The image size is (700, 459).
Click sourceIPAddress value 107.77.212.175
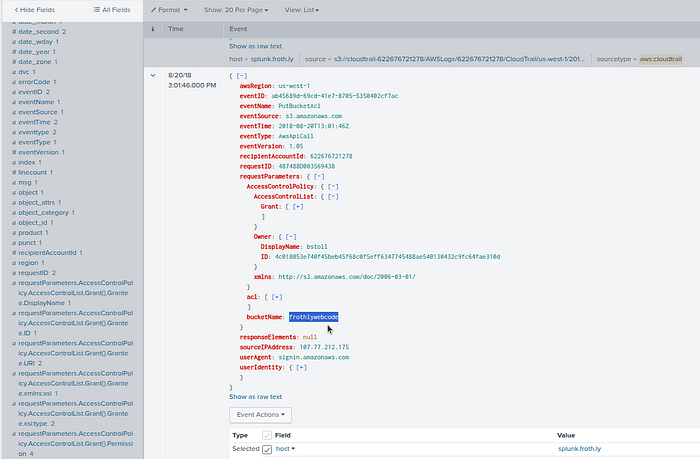click(x=325, y=347)
